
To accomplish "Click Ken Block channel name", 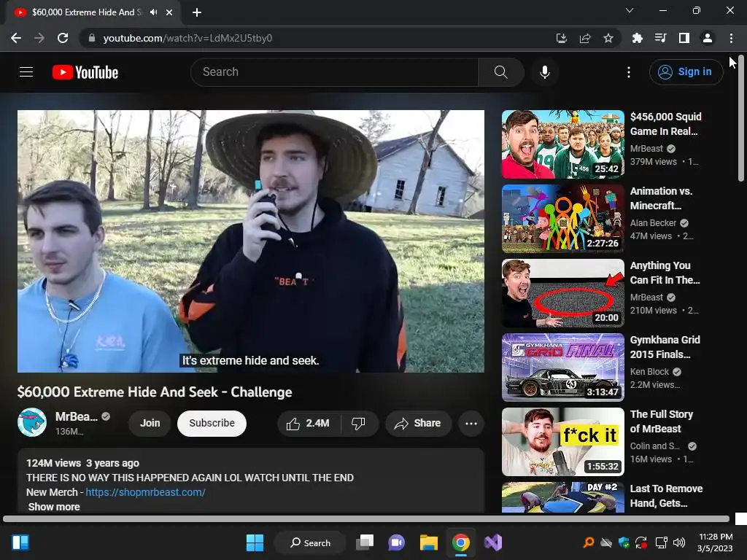I will 649,371.
